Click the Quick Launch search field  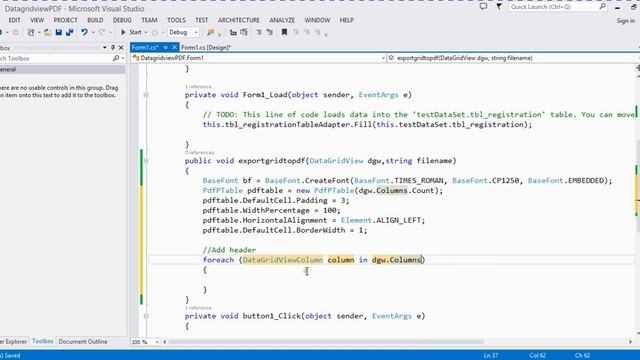click(x=553, y=7)
